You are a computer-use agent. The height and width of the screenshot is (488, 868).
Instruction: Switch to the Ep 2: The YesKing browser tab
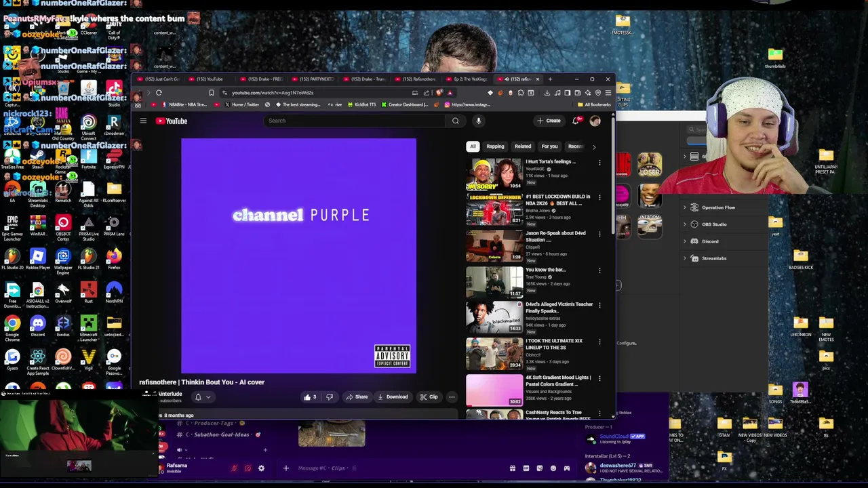468,79
